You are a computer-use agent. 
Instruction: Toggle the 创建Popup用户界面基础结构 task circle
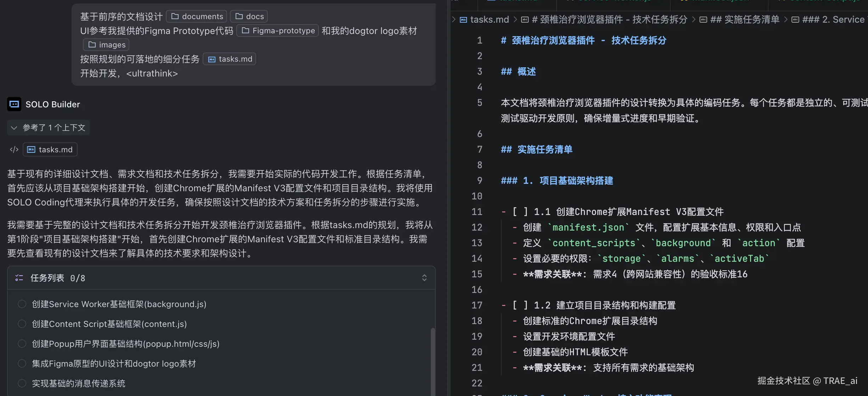pos(22,344)
